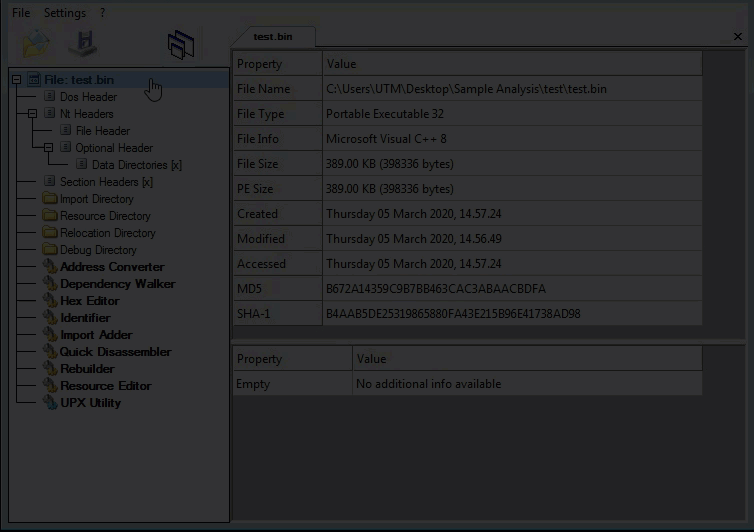Image resolution: width=754 pixels, height=532 pixels.
Task: Collapse the Optional Header tree node
Action: click(48, 148)
